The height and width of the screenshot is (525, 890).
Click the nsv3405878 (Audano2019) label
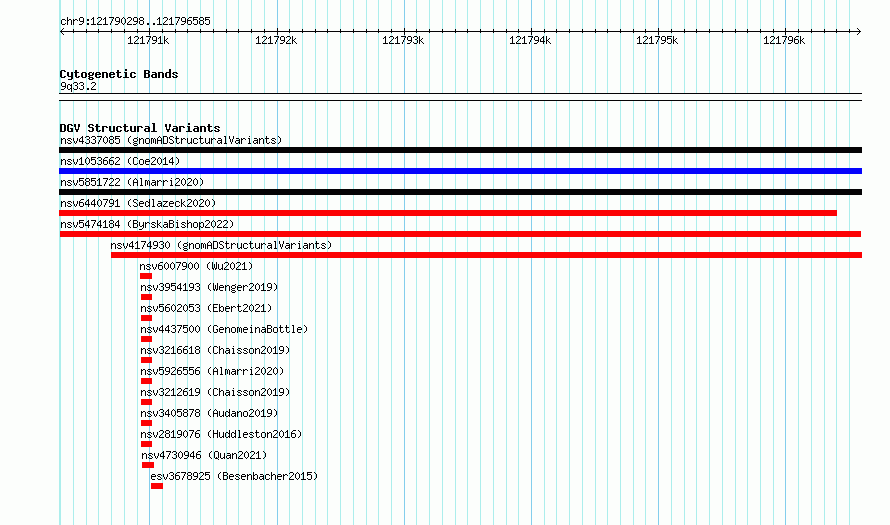tap(209, 413)
